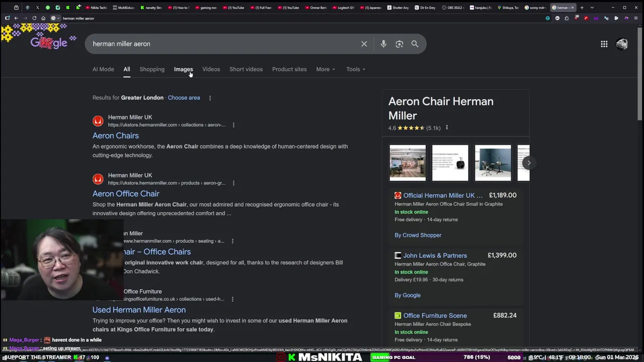Submit search with the magnifier icon
This screenshot has height=362, width=644.
[415, 44]
